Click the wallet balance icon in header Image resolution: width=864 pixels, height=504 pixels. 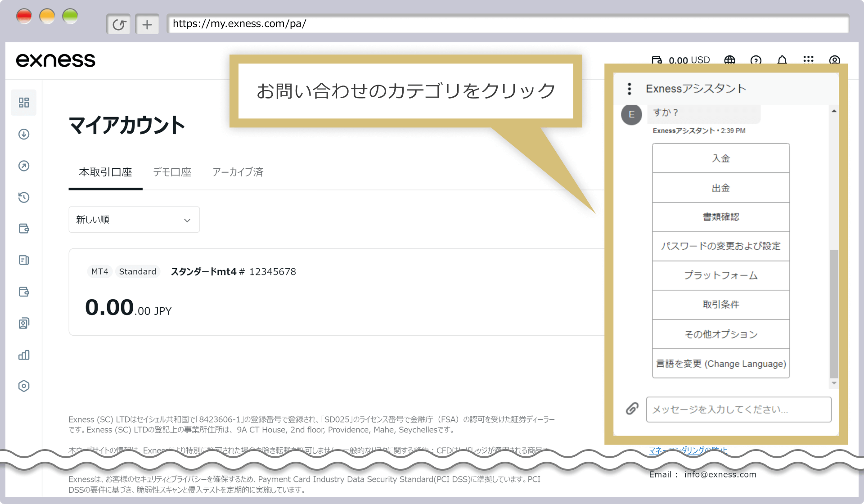[x=657, y=60]
